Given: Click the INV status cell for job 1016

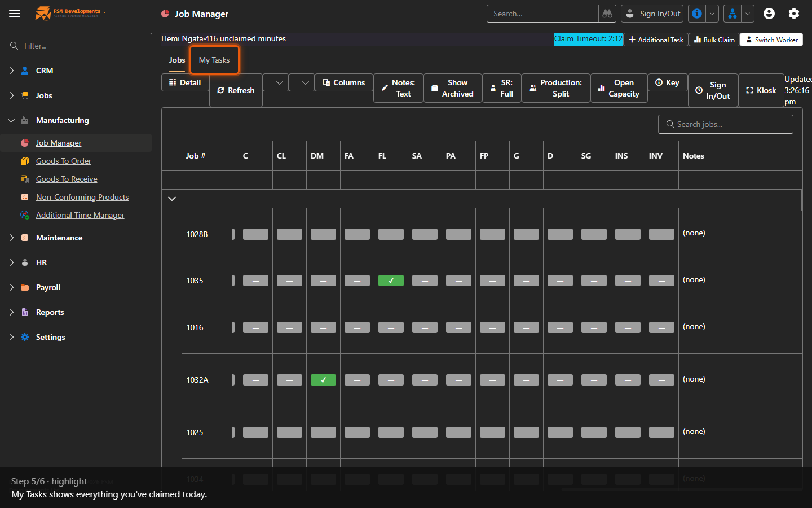Looking at the screenshot, I should (661, 327).
